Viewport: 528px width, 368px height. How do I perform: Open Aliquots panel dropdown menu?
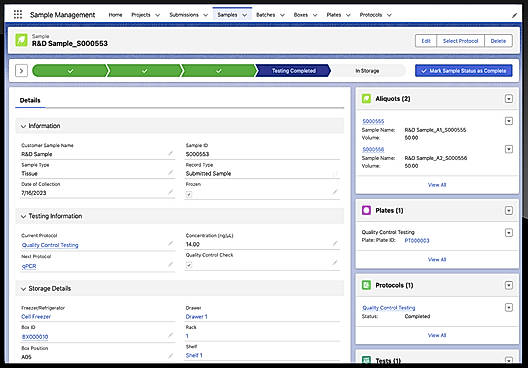[509, 99]
